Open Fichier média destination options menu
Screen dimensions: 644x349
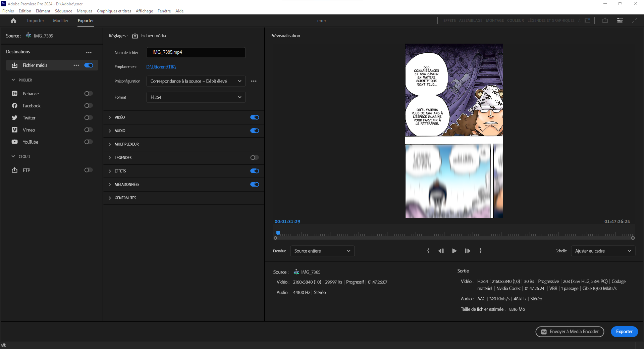tap(76, 65)
